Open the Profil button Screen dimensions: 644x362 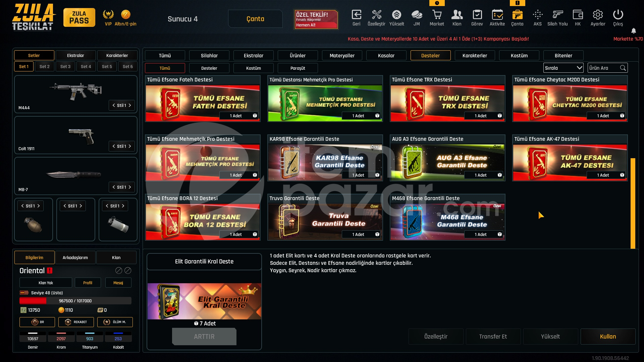click(x=88, y=283)
